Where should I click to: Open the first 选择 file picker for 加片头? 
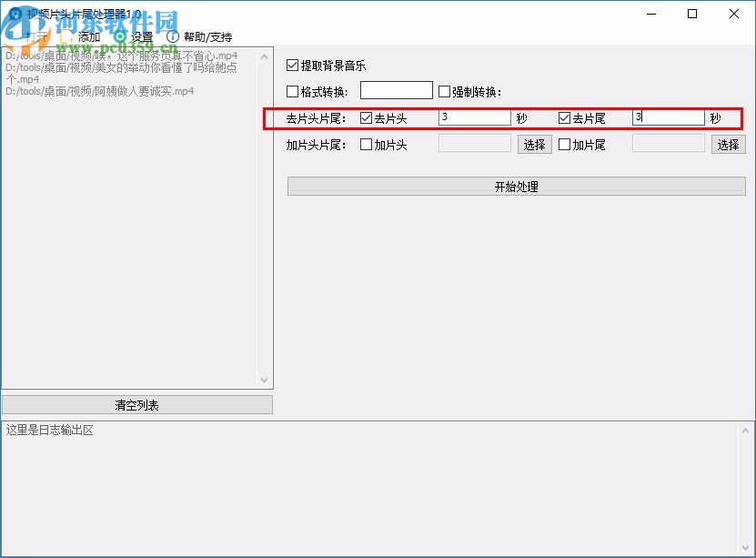(x=534, y=144)
